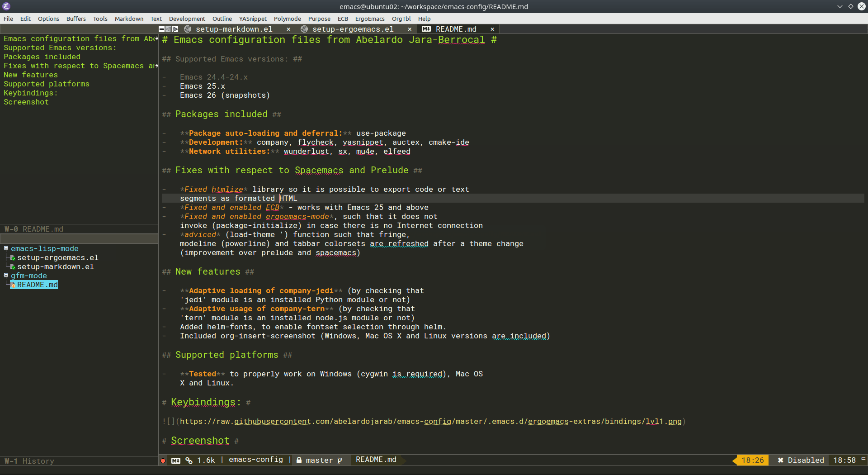Collapse the gfm-mode tree group
This screenshot has width=868, height=475.
(5, 275)
